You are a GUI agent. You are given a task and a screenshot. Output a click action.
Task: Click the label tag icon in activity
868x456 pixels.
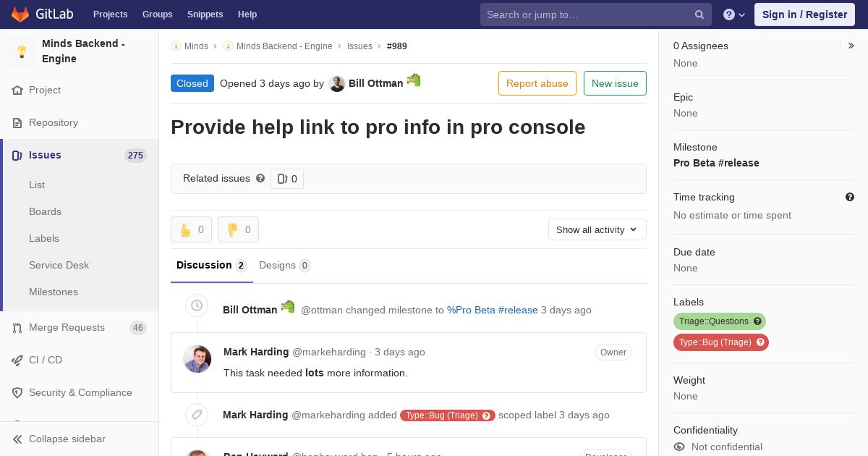click(x=197, y=415)
